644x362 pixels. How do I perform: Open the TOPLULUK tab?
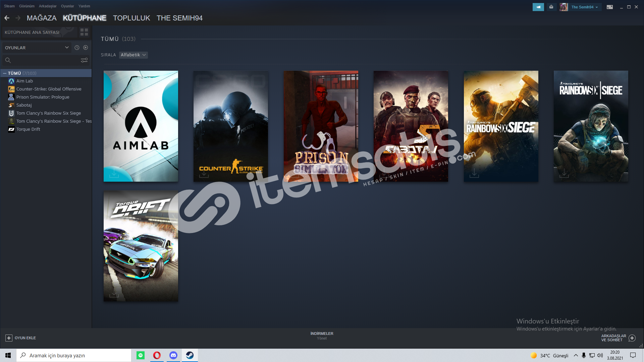(x=131, y=18)
